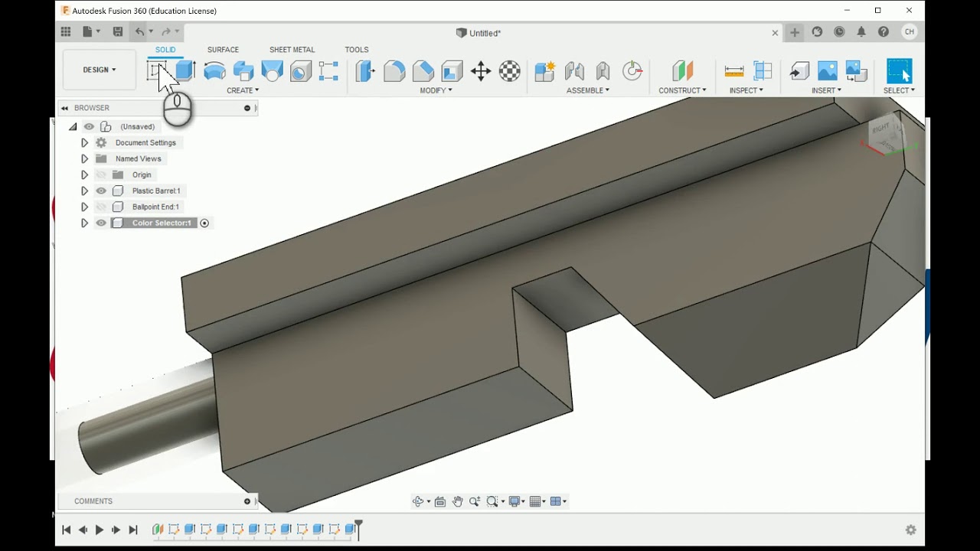The width and height of the screenshot is (980, 551).
Task: Switch to the TOOLS tab
Action: click(356, 50)
